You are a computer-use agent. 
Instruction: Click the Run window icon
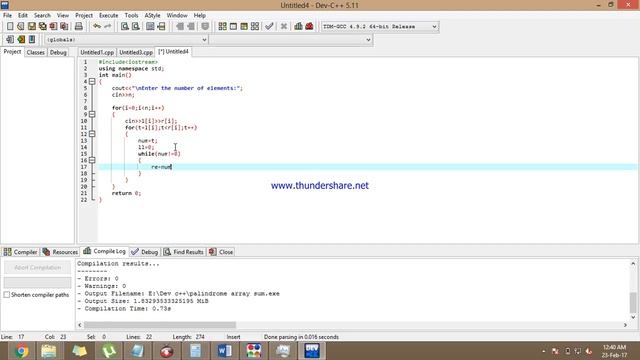[x=233, y=27]
